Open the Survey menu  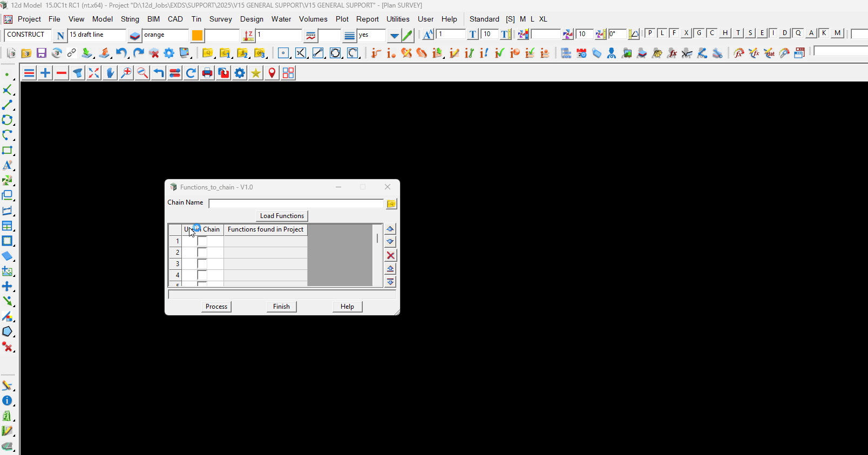(220, 19)
